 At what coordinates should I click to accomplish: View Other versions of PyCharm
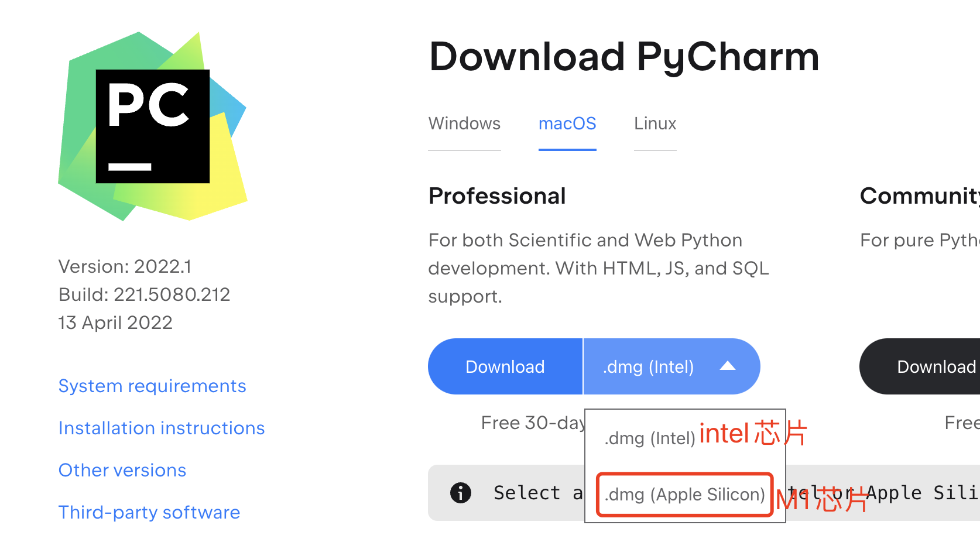coord(122,470)
